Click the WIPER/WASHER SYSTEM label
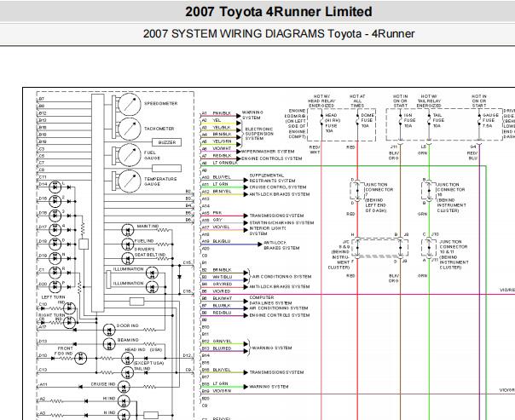The height and width of the screenshot is (420, 515). tap(268, 152)
